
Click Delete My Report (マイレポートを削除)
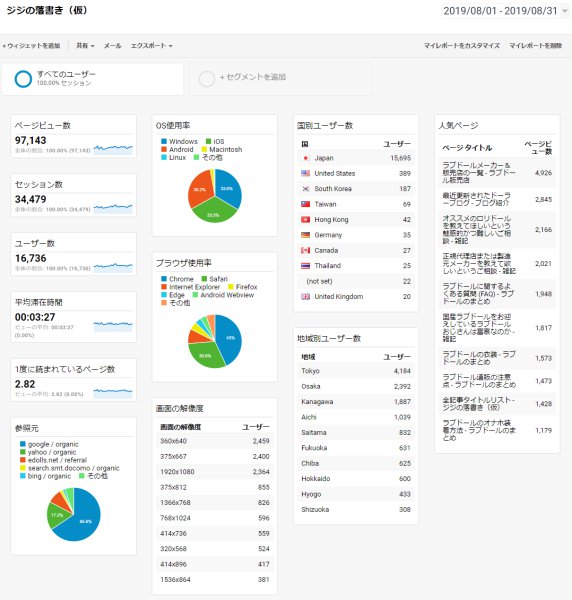pos(535,46)
